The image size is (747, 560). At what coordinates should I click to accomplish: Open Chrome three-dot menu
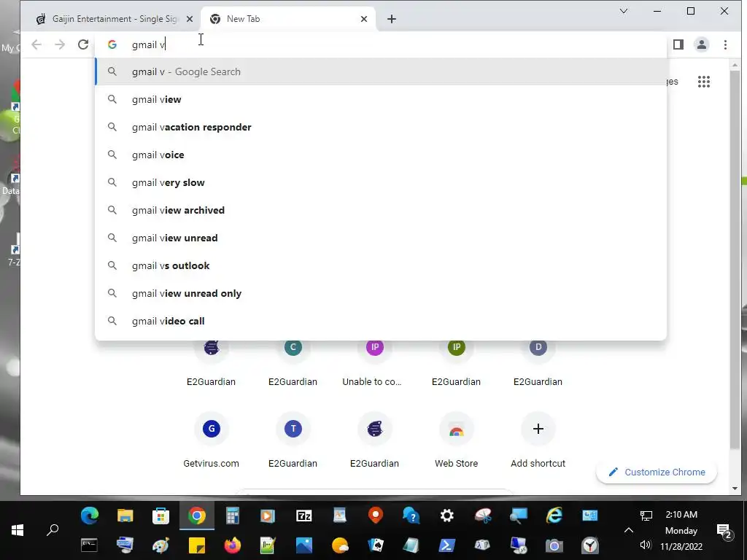tap(726, 44)
